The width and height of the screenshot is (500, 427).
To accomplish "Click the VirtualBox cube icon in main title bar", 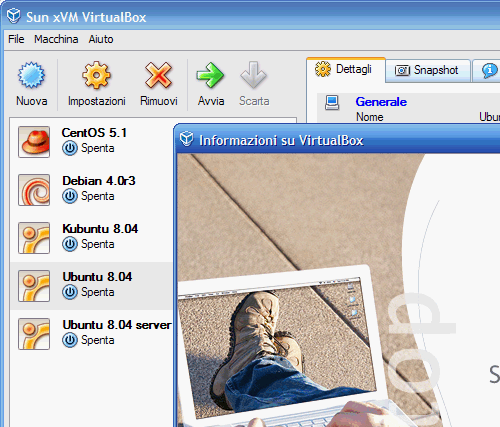I will point(14,16).
